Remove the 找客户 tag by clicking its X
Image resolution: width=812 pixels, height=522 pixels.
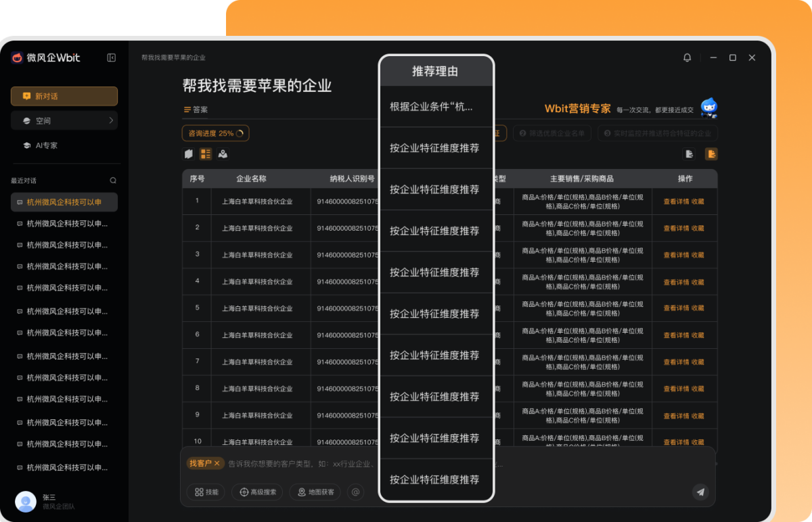217,463
